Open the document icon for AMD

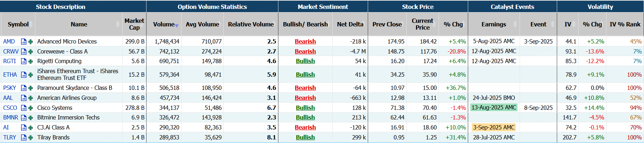pyautogui.click(x=24, y=42)
